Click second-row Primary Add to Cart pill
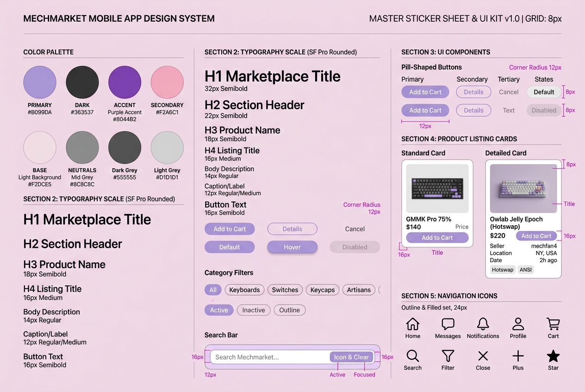585x392 pixels. click(425, 110)
